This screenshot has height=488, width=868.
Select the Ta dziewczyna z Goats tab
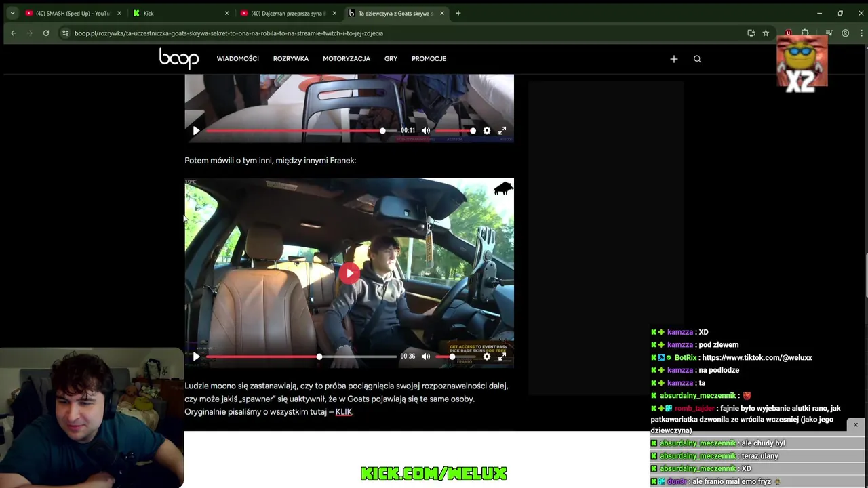(396, 13)
